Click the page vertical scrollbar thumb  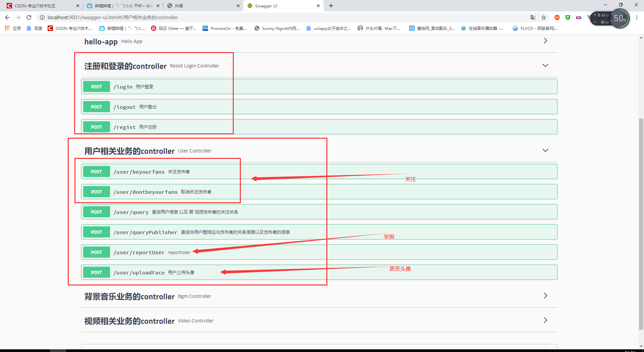[x=641, y=223]
